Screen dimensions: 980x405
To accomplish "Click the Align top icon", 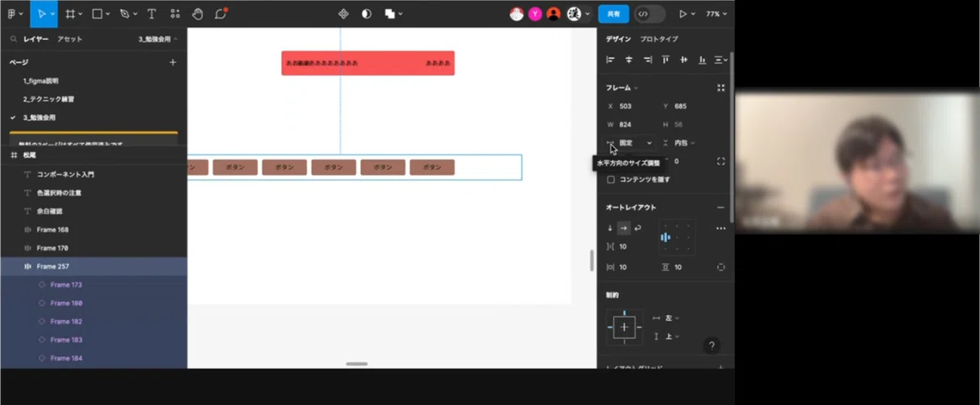I will 666,60.
